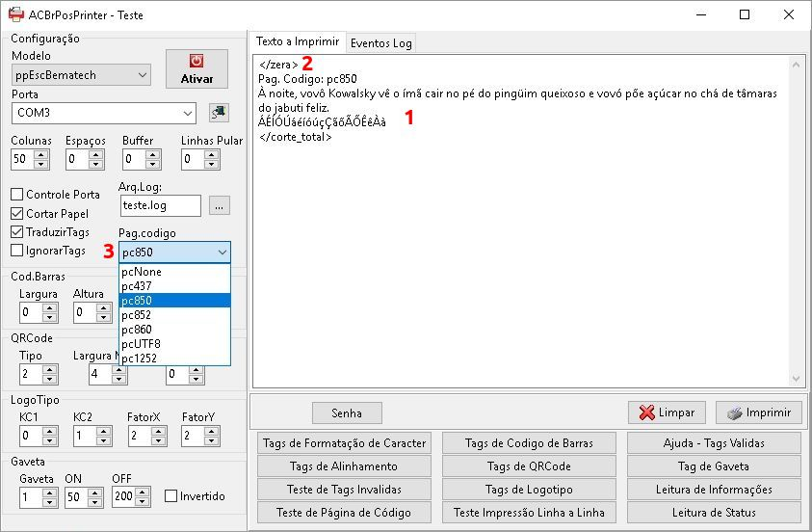The height and width of the screenshot is (532, 812).
Task: Increase the Colunas value with up arrow
Action: pyautogui.click(x=41, y=154)
